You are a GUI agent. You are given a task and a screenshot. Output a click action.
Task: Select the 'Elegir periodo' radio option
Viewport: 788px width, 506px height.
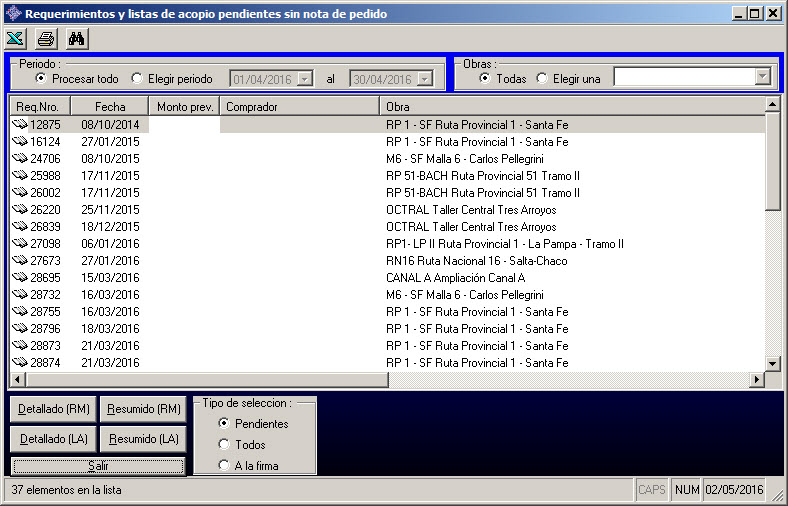pos(137,78)
